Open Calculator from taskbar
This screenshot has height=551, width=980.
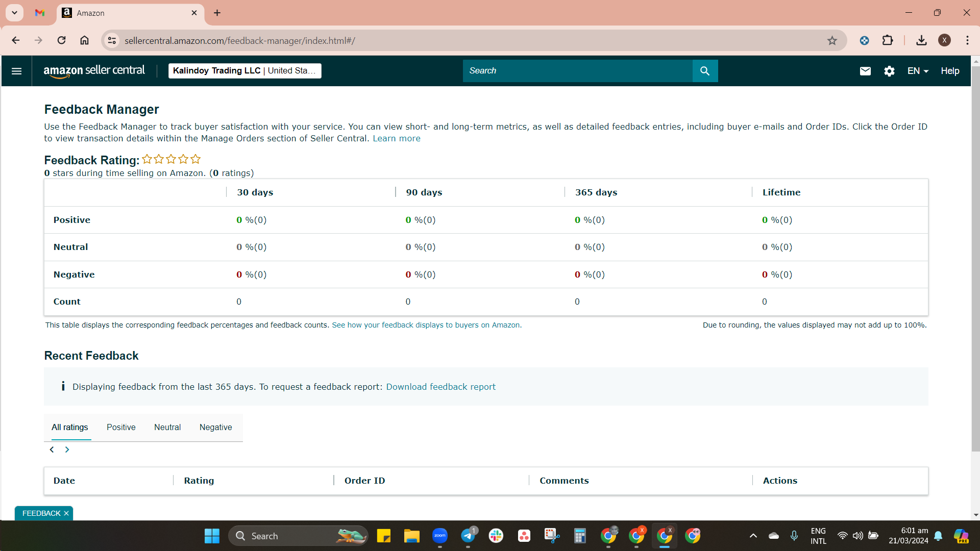[x=580, y=536]
